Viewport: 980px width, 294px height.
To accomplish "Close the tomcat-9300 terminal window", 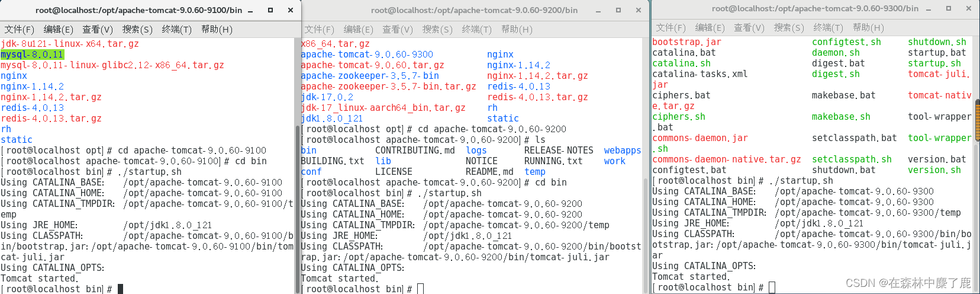I will [x=969, y=8].
